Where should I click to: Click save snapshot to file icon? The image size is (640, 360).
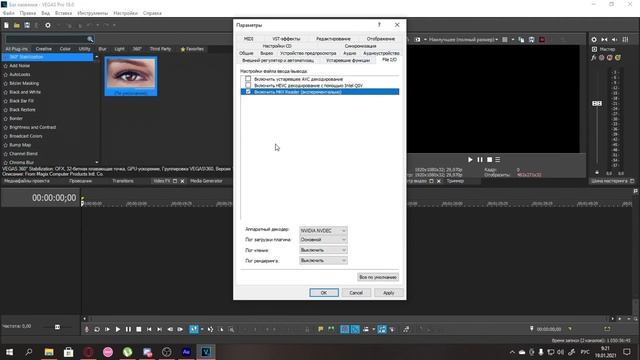[x=531, y=40]
